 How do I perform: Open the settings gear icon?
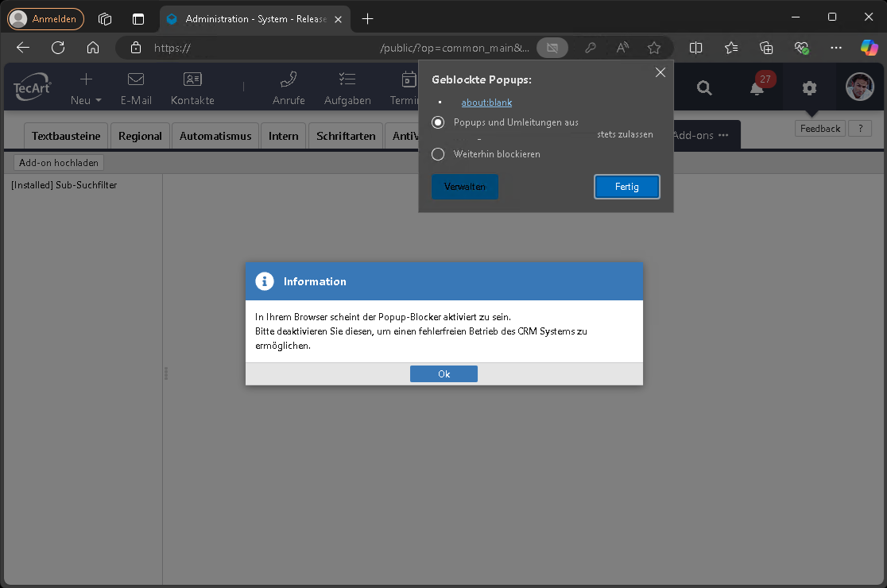809,88
